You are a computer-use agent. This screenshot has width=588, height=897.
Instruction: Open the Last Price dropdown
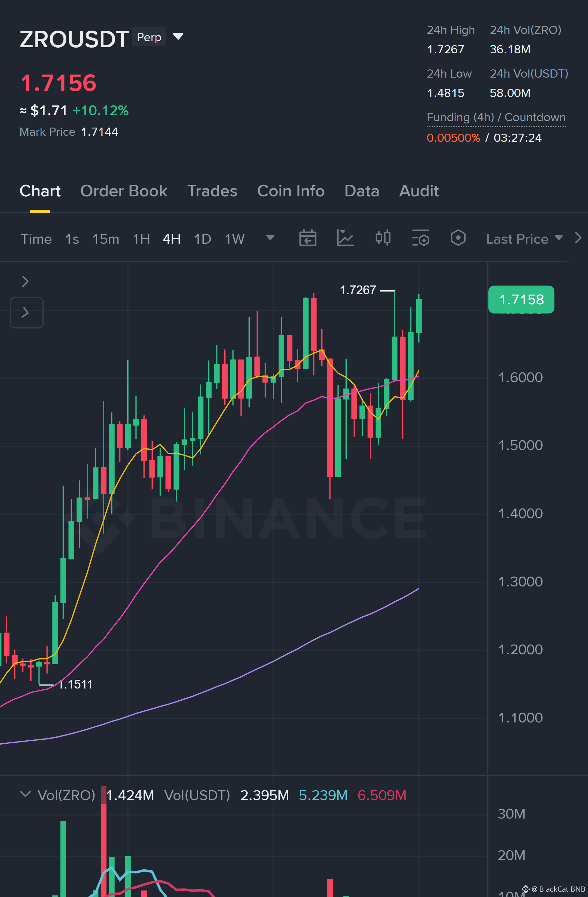tap(524, 239)
